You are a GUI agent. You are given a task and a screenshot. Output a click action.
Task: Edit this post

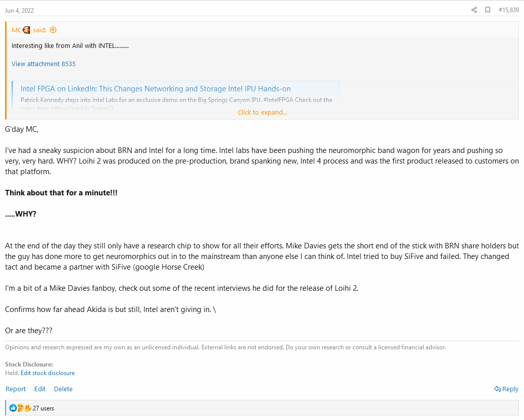40,389
